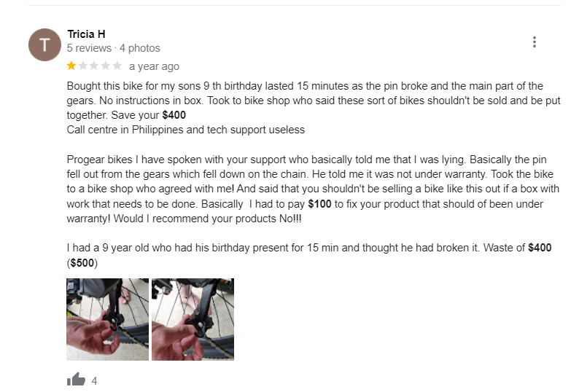Click Tricia H's round T avatar
The image size is (571, 392).
[x=44, y=44]
